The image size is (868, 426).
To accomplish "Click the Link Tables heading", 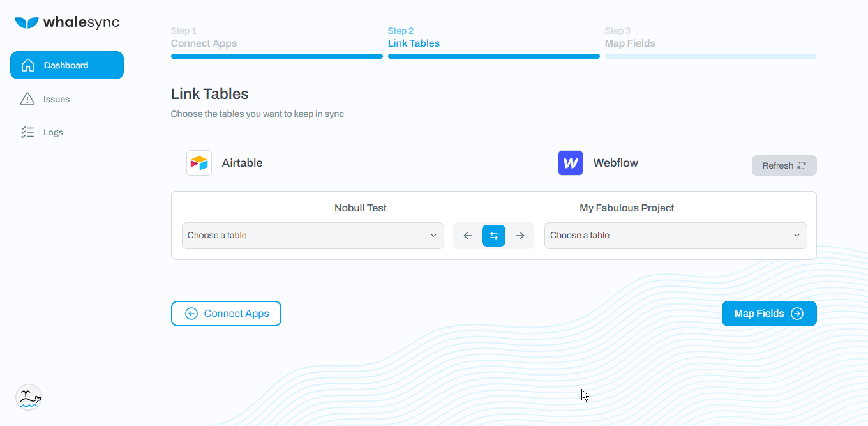I will click(210, 94).
